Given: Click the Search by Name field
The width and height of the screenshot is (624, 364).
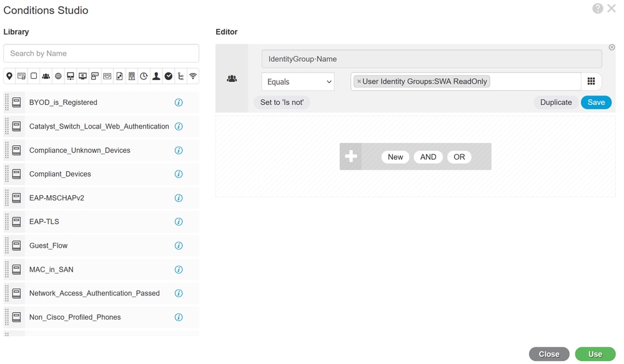Looking at the screenshot, I should coord(101,53).
